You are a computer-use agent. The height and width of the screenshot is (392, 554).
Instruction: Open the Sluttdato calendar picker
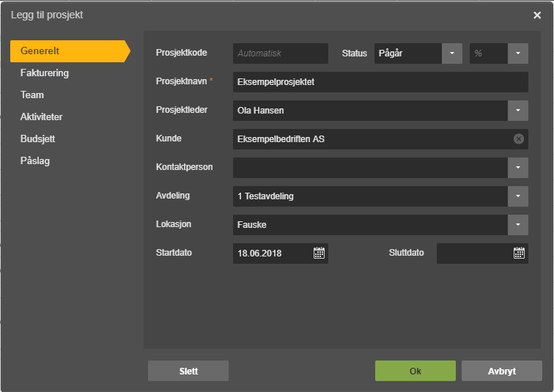tap(519, 254)
